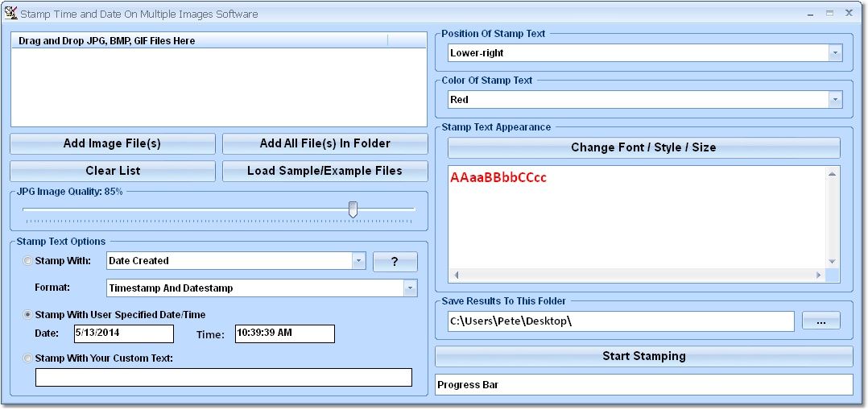868x410 pixels.
Task: Click inside the empty image file list
Action: point(219,87)
